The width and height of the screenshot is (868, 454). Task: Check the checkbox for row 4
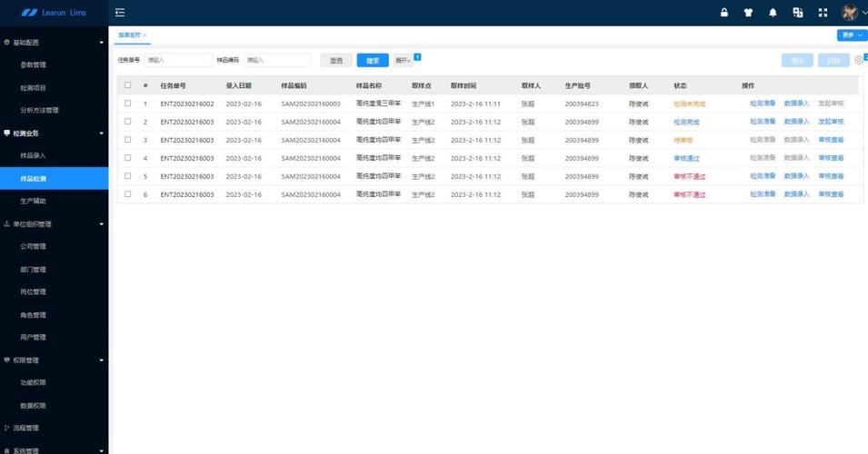point(128,158)
